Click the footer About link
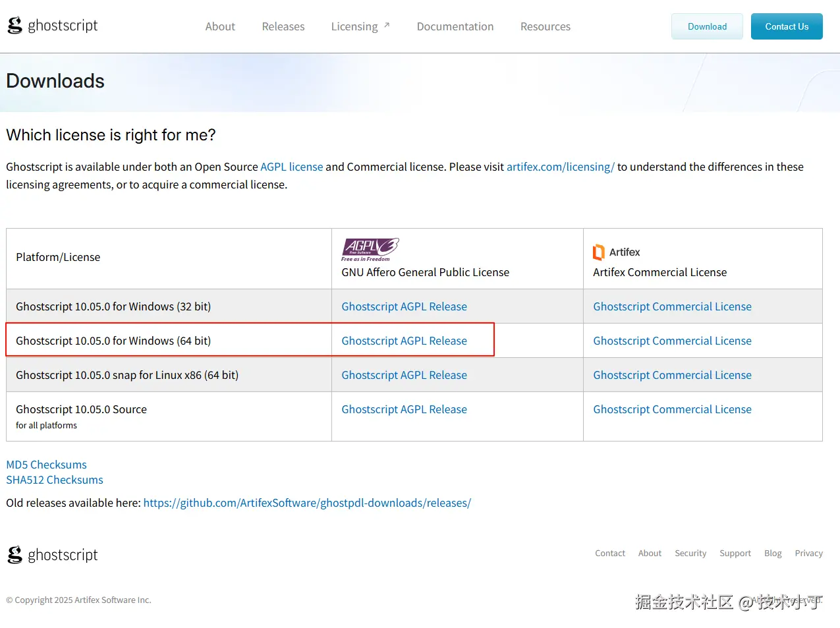The height and width of the screenshot is (628, 840). point(650,553)
